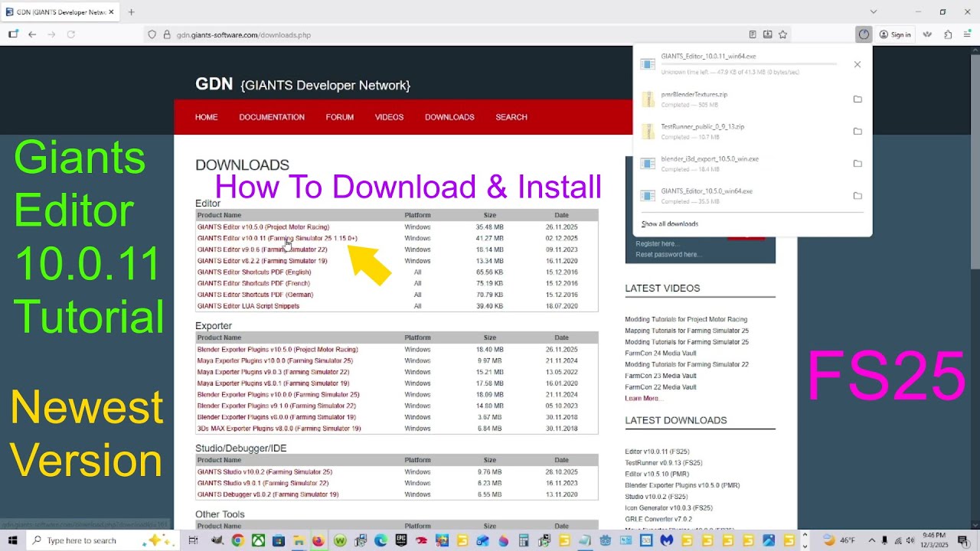Select the GDN GIANTS Developer Network browser tab

[x=59, y=12]
